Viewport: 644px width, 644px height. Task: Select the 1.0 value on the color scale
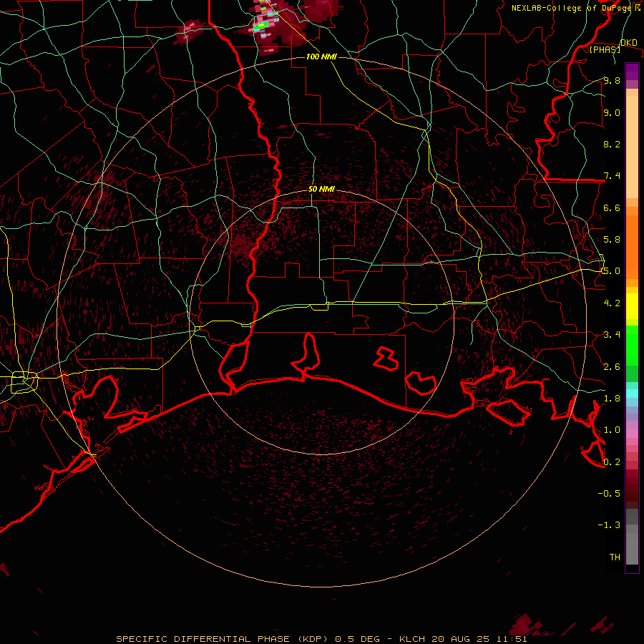pos(612,429)
